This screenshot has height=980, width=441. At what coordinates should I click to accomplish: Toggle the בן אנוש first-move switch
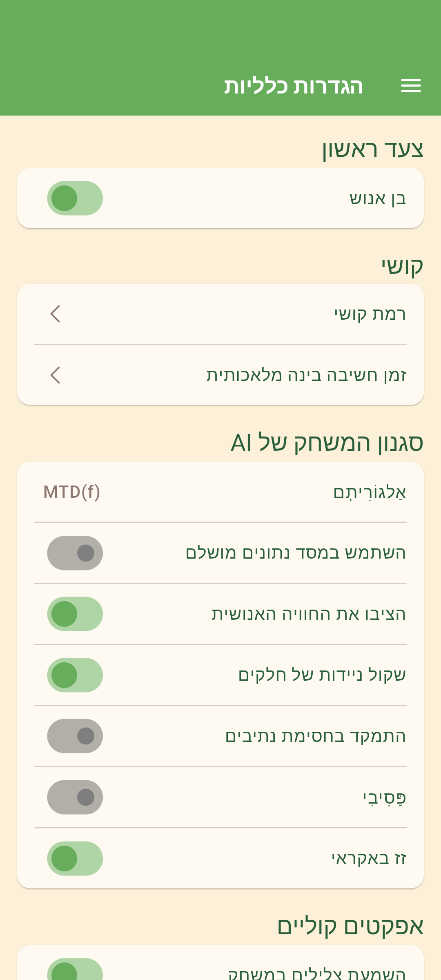75,198
